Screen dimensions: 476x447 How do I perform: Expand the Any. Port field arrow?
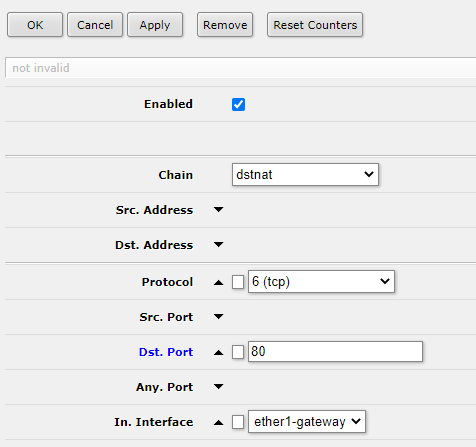pyautogui.click(x=218, y=387)
